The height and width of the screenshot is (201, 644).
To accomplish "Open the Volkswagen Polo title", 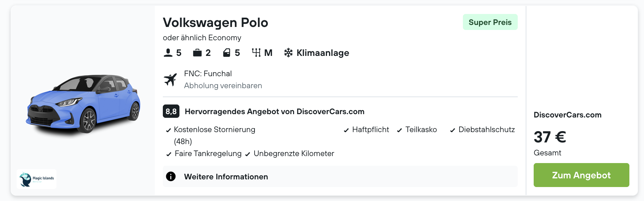I will click(x=215, y=23).
